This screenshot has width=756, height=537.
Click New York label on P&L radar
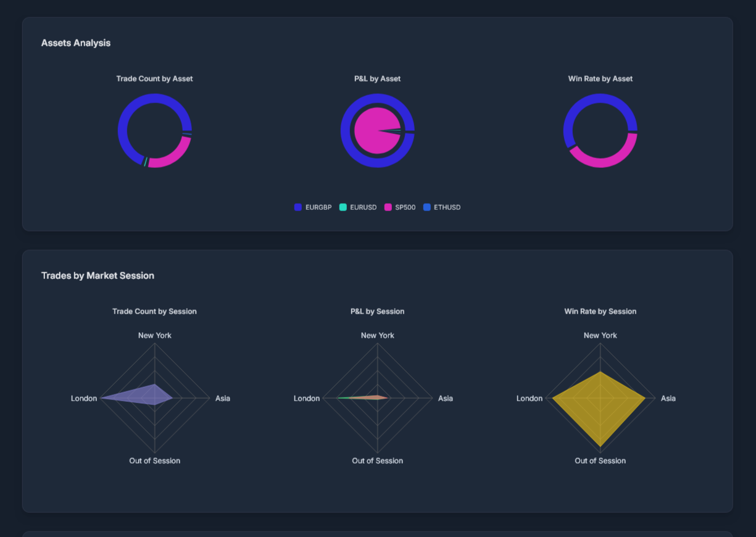point(377,335)
